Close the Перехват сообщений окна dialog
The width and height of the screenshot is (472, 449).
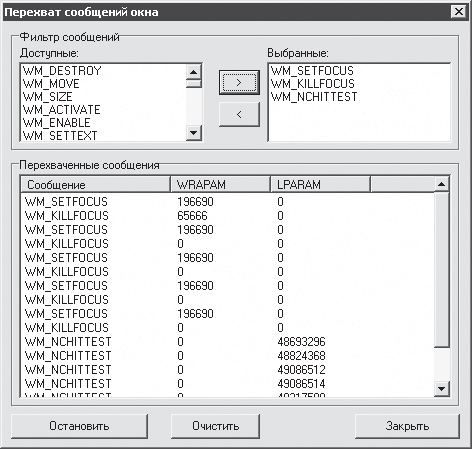coord(459,12)
